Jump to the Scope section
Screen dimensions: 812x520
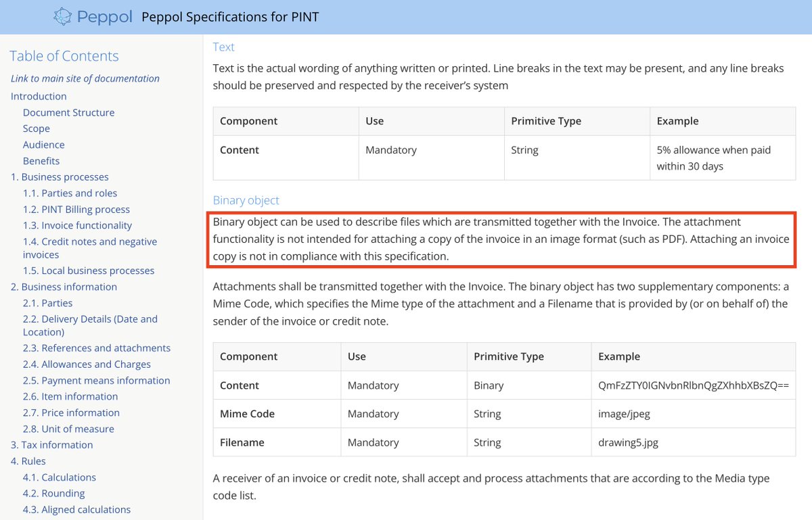37,128
